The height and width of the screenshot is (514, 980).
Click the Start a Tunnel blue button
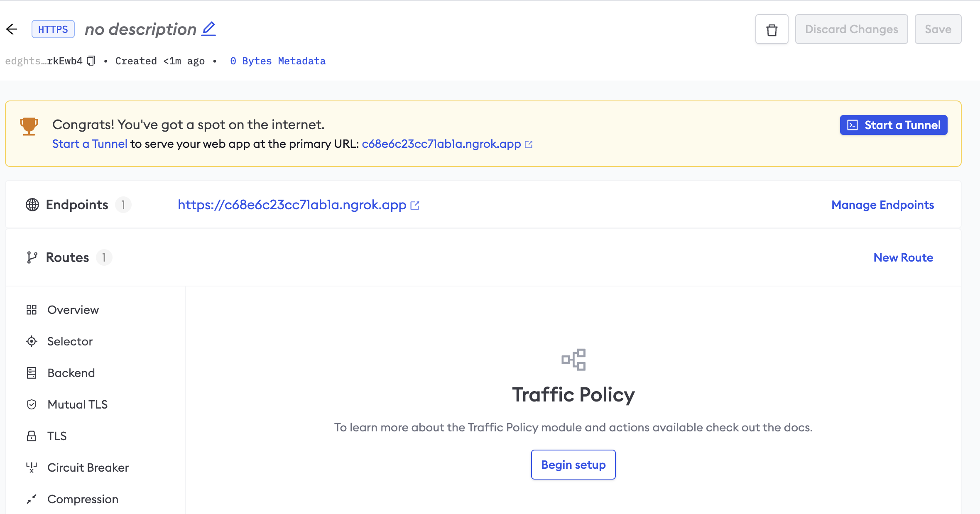pyautogui.click(x=894, y=125)
